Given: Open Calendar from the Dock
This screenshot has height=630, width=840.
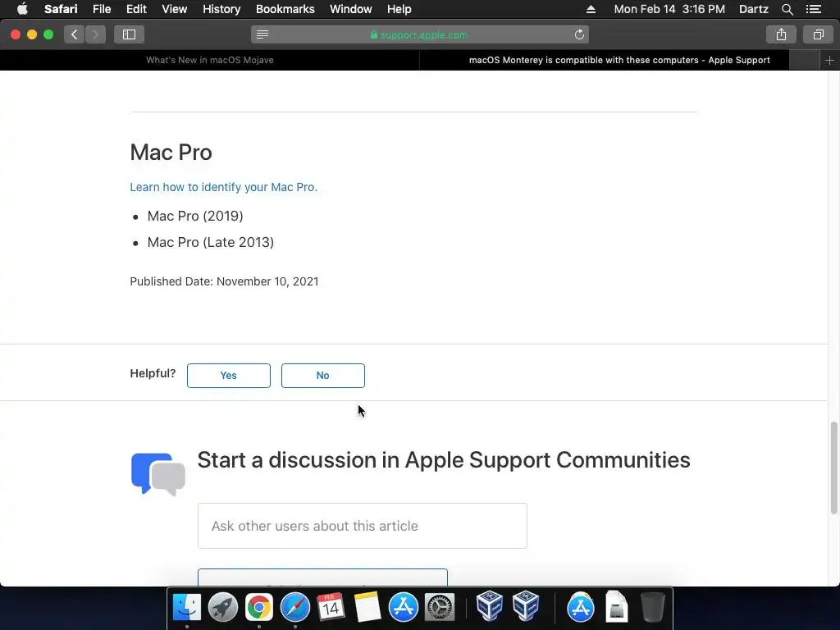Looking at the screenshot, I should click(x=331, y=608).
